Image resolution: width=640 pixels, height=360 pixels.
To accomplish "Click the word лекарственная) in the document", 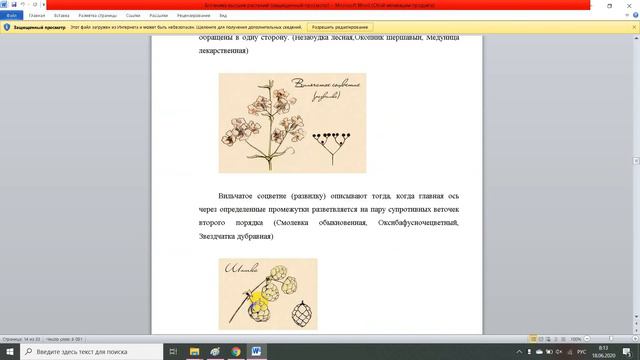I will [x=223, y=51].
